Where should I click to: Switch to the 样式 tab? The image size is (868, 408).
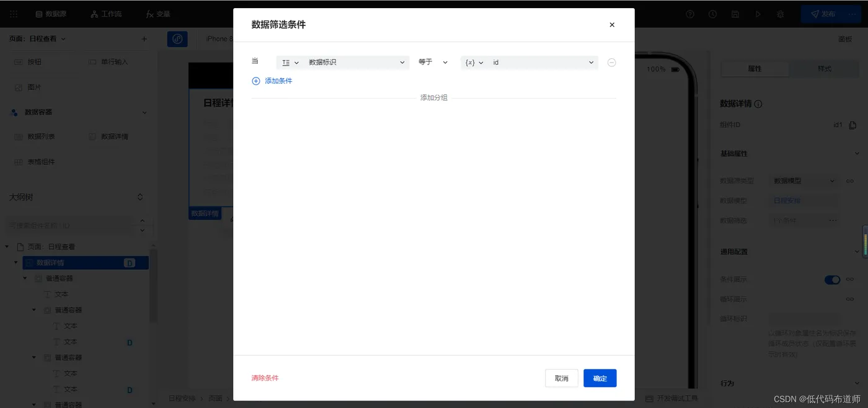click(x=824, y=69)
